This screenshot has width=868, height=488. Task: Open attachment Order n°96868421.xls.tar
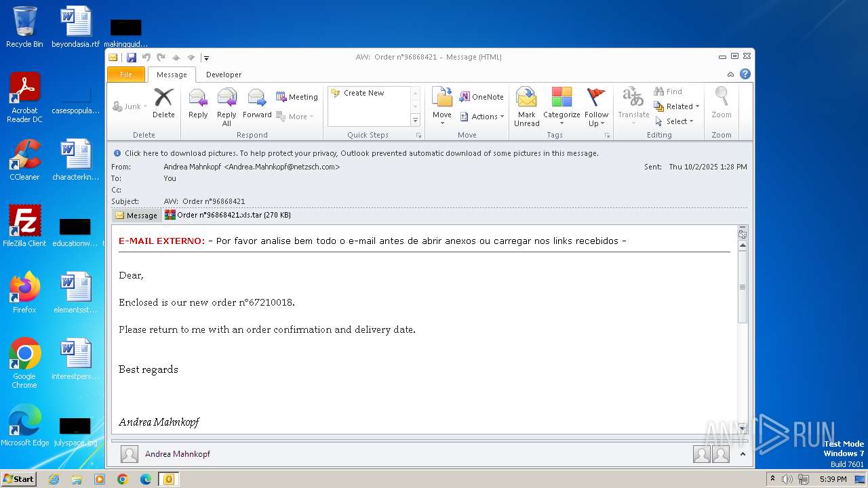click(x=228, y=215)
